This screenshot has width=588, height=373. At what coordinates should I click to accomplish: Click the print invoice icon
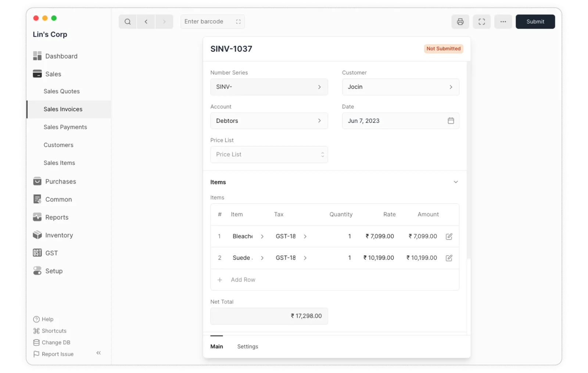coord(460,22)
